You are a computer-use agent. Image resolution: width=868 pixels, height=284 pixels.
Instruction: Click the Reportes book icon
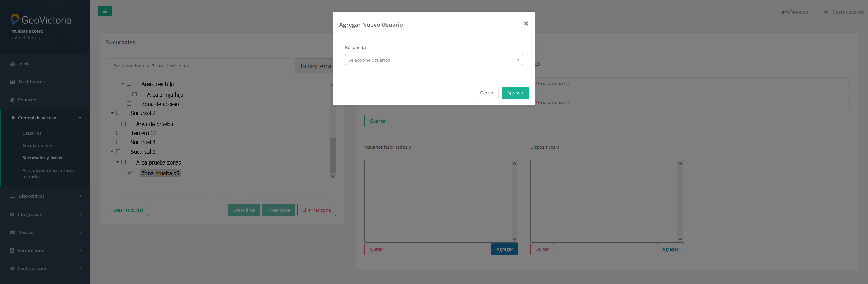[12, 100]
